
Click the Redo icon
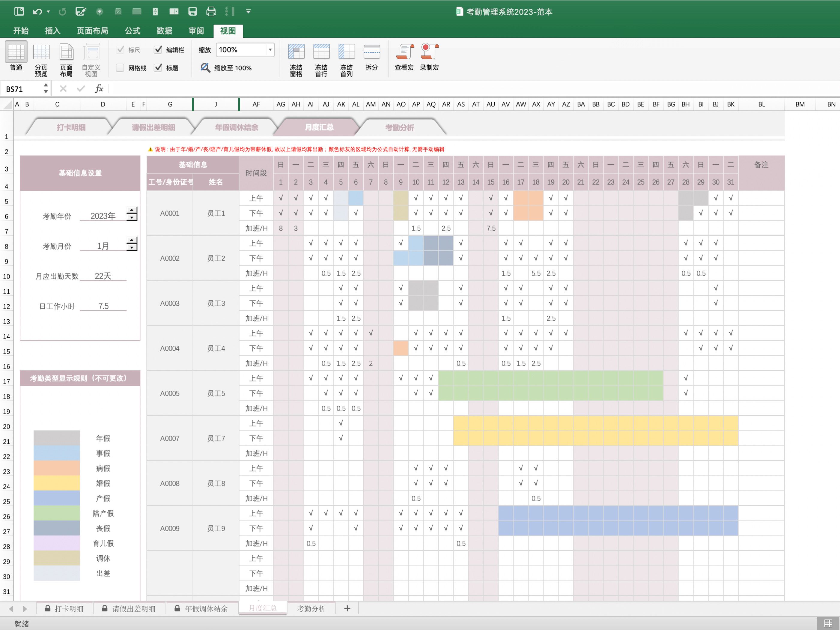[x=62, y=11]
